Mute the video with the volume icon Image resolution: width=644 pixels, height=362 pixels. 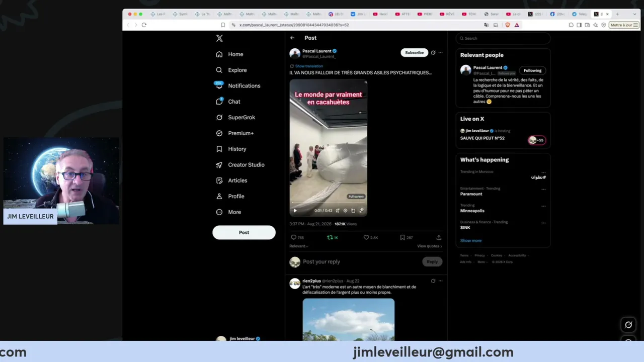(x=338, y=211)
